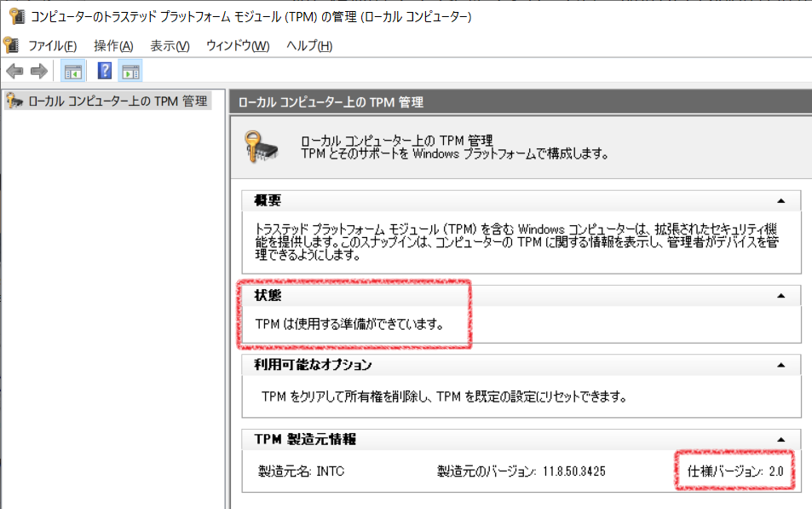Toggle the action pane toolbar icon
Screen dimensions: 812x509
pyautogui.click(x=130, y=72)
